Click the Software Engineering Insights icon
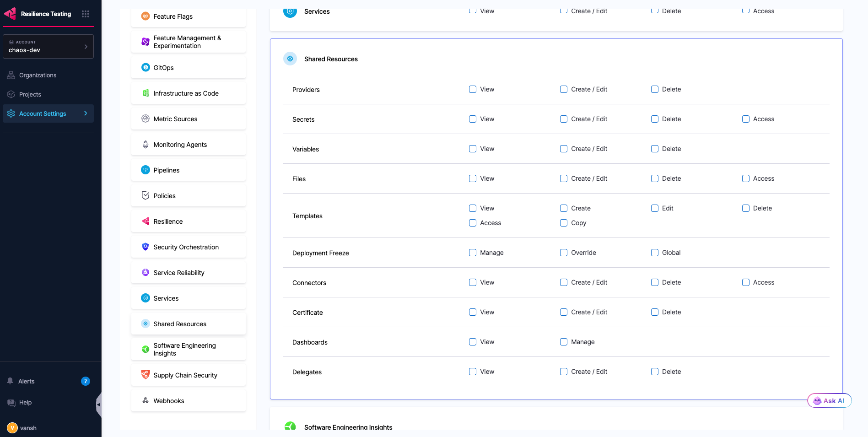The width and height of the screenshot is (868, 437). click(x=146, y=349)
